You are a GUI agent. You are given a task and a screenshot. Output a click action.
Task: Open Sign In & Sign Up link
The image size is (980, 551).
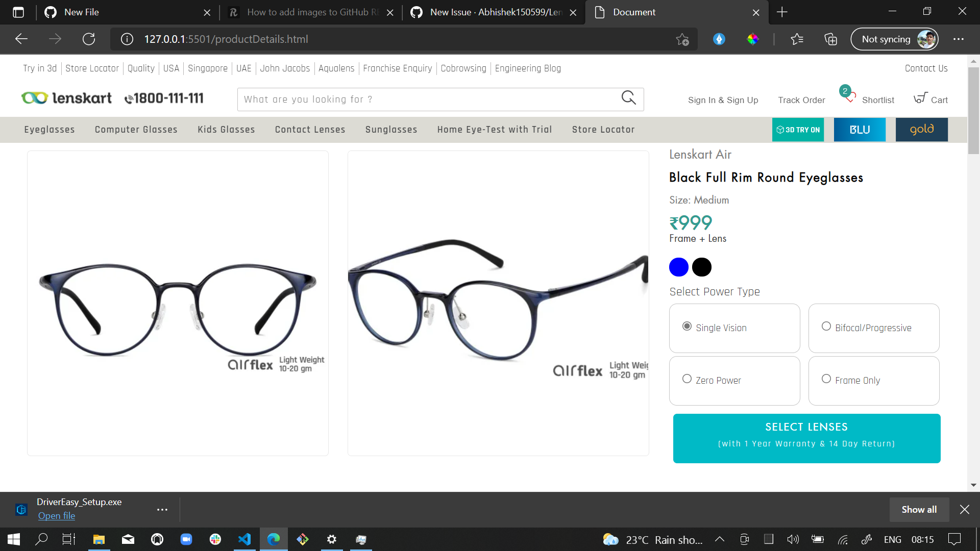coord(723,100)
